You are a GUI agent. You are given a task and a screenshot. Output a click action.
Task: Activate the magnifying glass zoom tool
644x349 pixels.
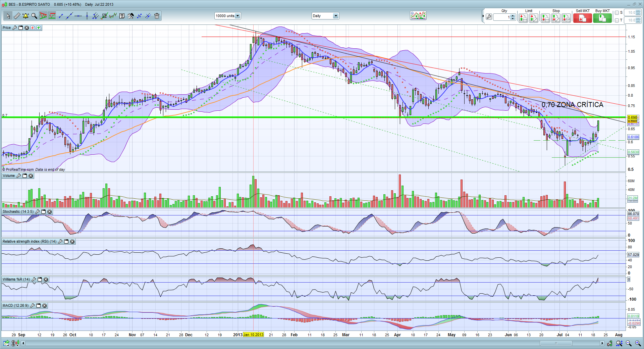[x=34, y=16]
